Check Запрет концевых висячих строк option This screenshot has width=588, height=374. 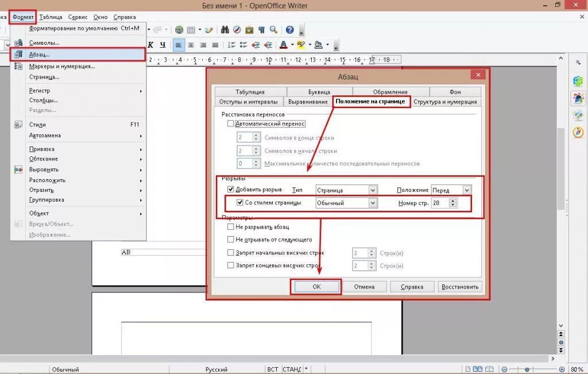click(x=231, y=265)
